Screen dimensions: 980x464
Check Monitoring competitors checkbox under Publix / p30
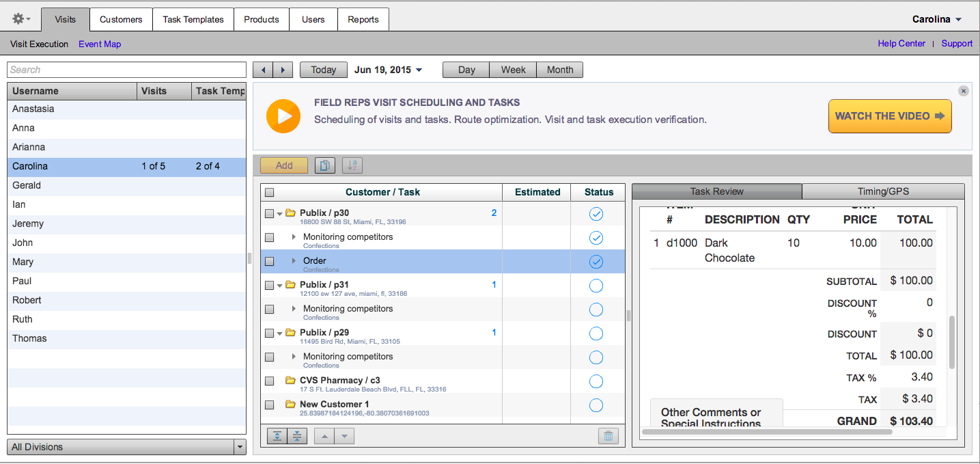(270, 238)
